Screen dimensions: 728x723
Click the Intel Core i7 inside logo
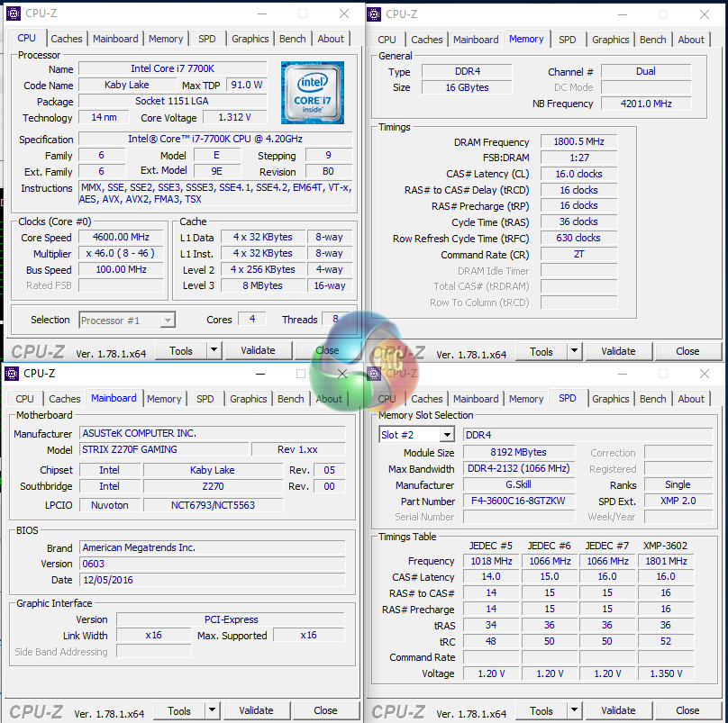pos(312,93)
